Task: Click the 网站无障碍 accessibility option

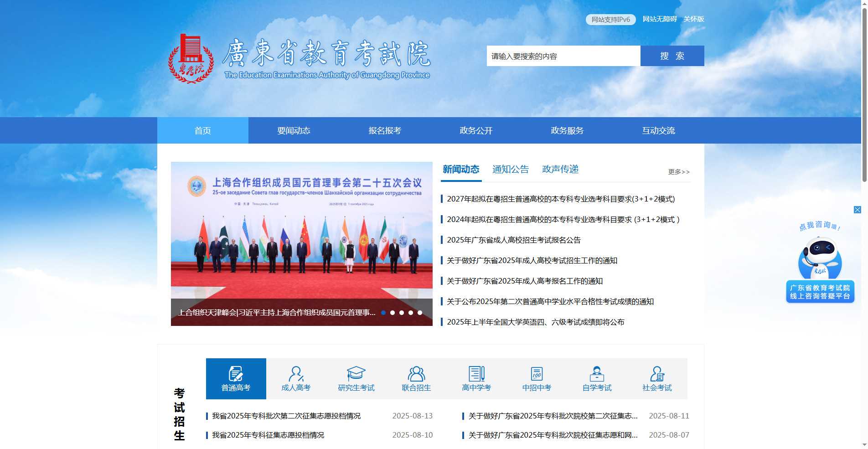Action: click(x=660, y=19)
